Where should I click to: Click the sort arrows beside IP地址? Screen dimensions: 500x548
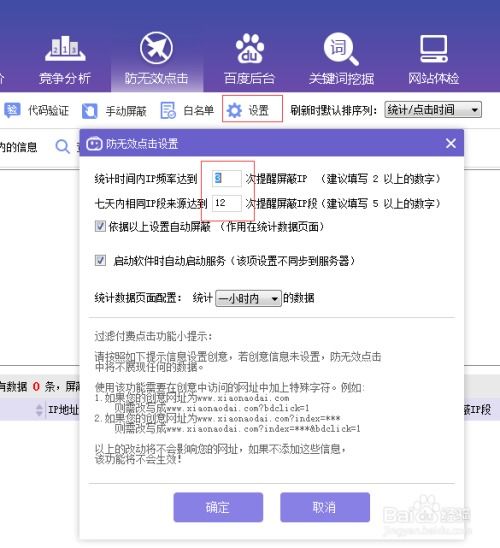pyautogui.click(x=39, y=410)
